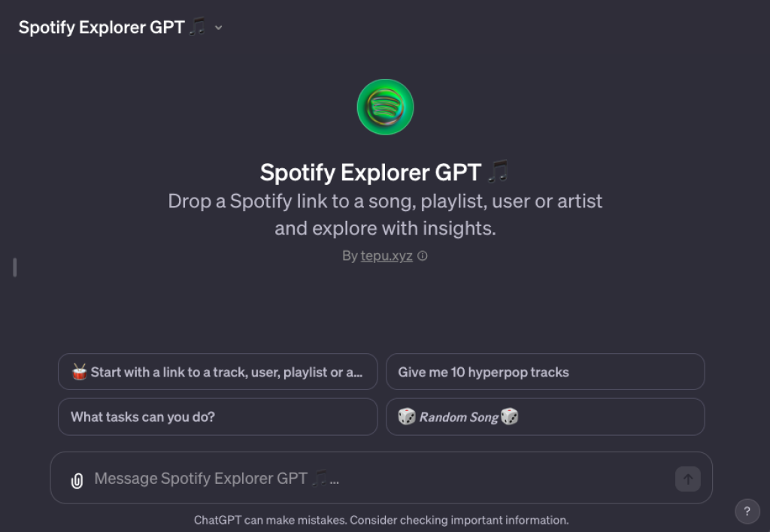Screen dimensions: 770x532
Task: Click the Spotify Explorer GPT avatar icon
Action: tap(385, 107)
